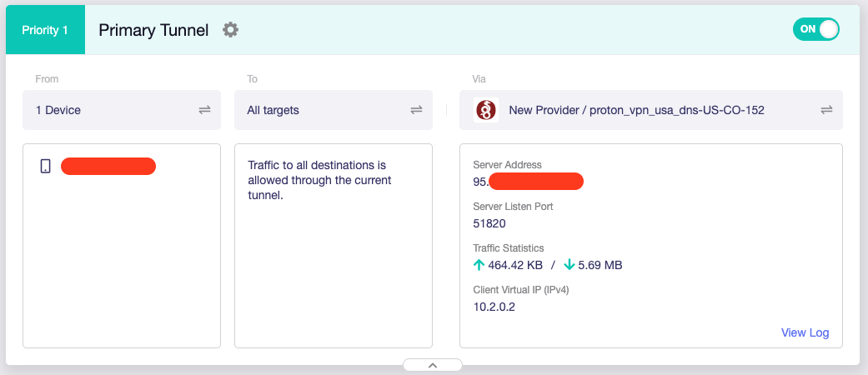The height and width of the screenshot is (375, 868).
Task: Click the upload traffic arrow icon
Action: [x=479, y=265]
